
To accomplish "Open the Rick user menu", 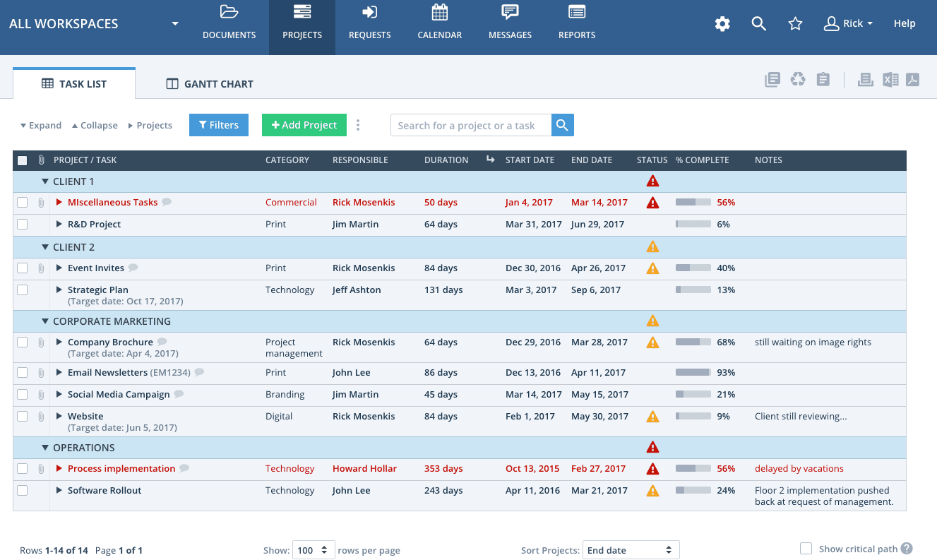I will point(849,24).
